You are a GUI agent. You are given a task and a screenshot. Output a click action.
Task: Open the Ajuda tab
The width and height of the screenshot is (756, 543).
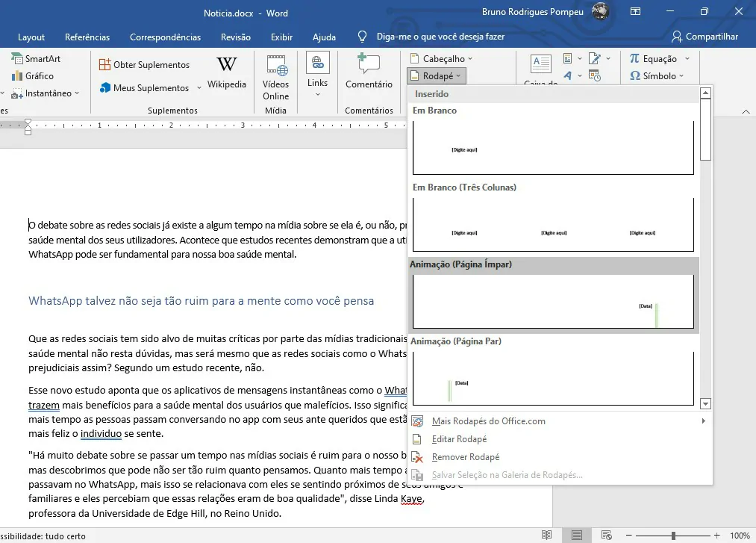[324, 37]
